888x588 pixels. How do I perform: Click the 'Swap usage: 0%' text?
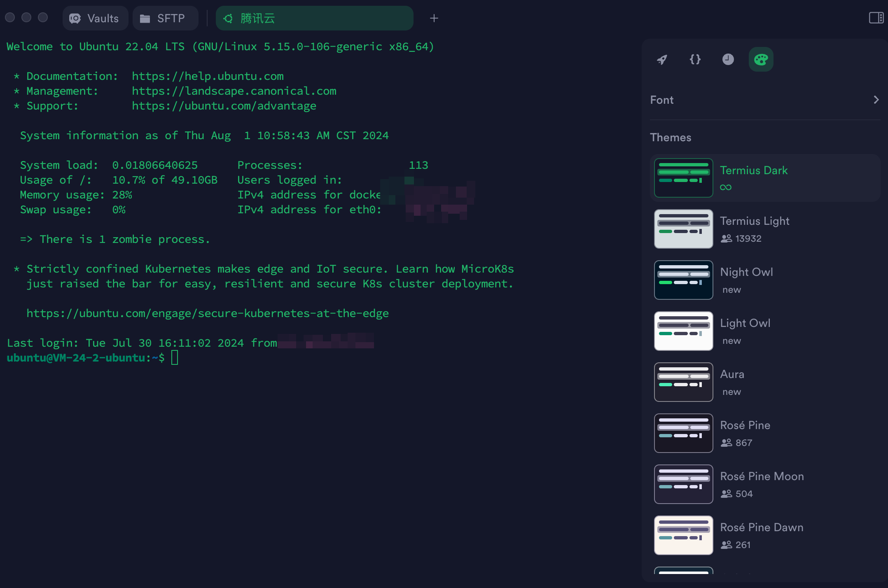pyautogui.click(x=72, y=210)
